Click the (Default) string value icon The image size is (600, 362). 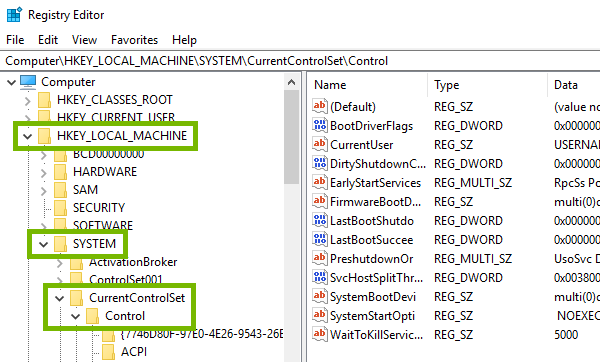click(320, 106)
